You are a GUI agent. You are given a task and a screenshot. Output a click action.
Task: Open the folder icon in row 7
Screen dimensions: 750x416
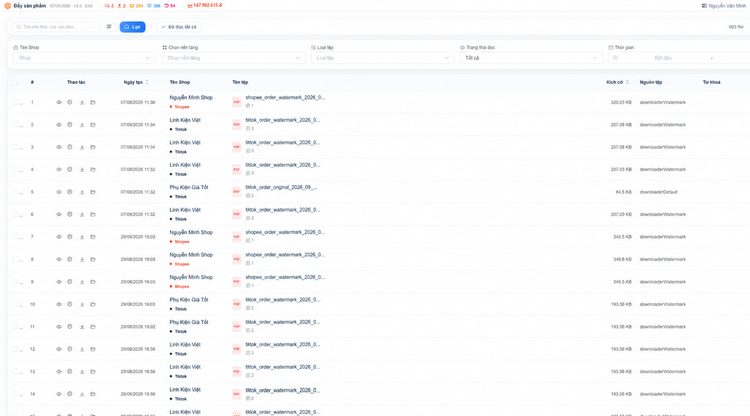(93, 237)
